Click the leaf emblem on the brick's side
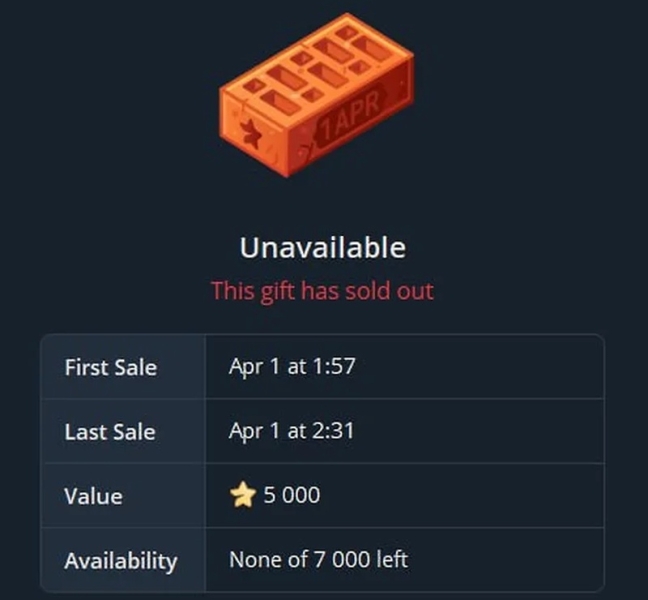This screenshot has height=600, width=648. point(250,135)
